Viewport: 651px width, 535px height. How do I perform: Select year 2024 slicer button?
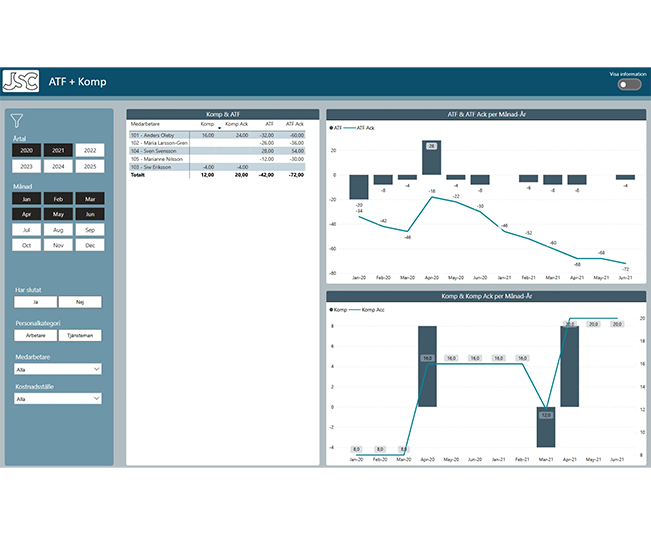(58, 166)
